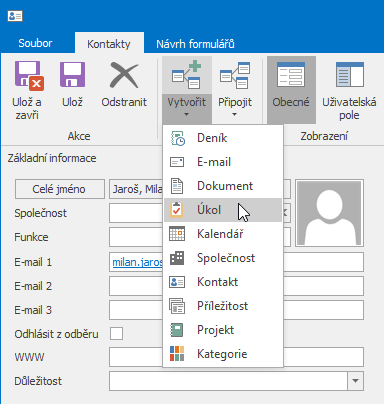The width and height of the screenshot is (384, 404).
Task: Click the contact photo placeholder
Action: pos(329,213)
